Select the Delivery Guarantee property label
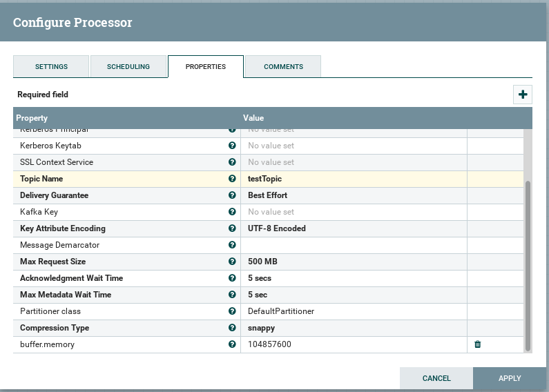Image resolution: width=549 pixels, height=392 pixels. point(55,195)
